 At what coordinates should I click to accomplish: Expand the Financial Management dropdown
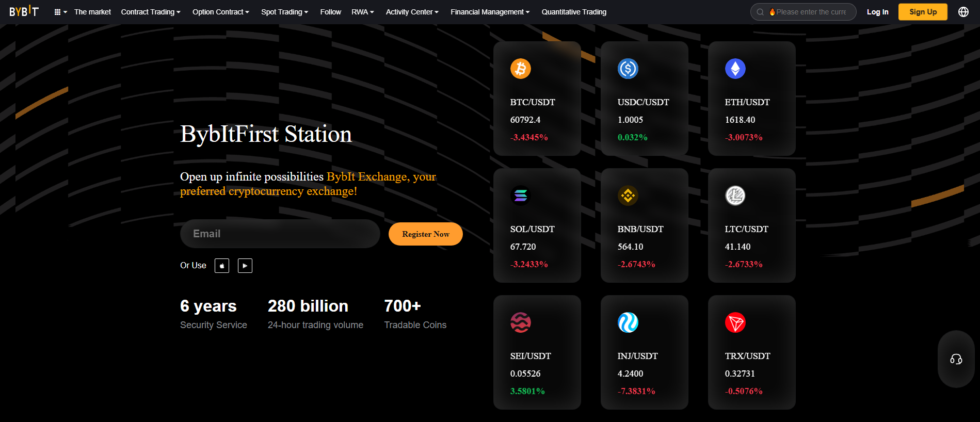490,12
